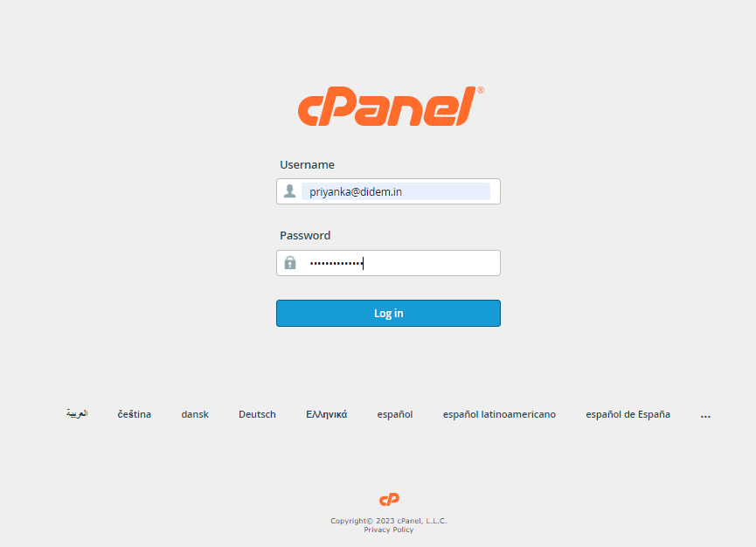Switch language to Arabic
The height and width of the screenshot is (547, 756).
[77, 413]
